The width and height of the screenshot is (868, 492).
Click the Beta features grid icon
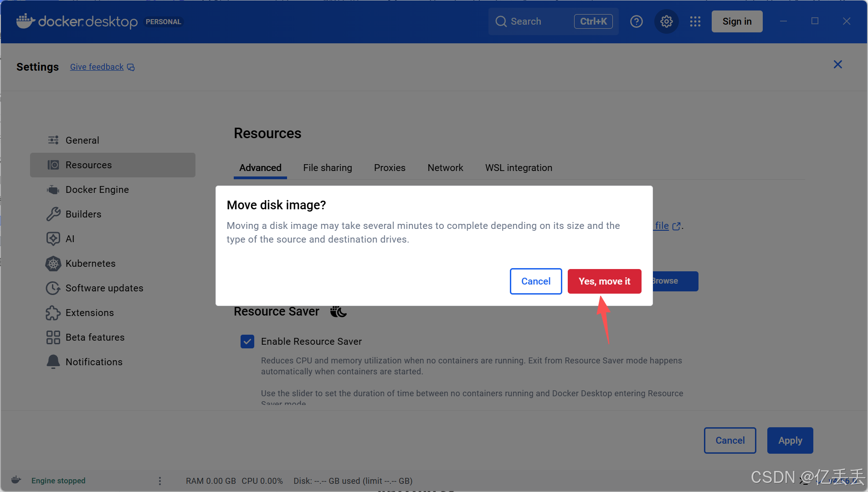coord(53,337)
